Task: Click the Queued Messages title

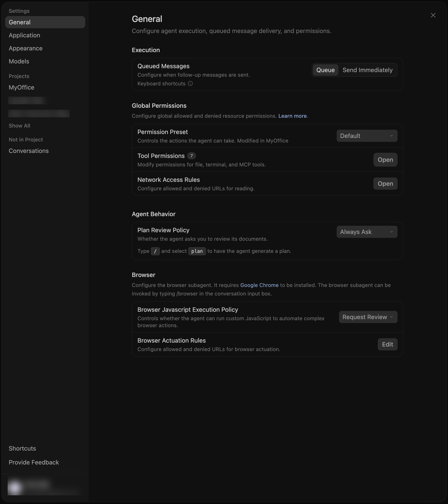Action: pos(163,66)
